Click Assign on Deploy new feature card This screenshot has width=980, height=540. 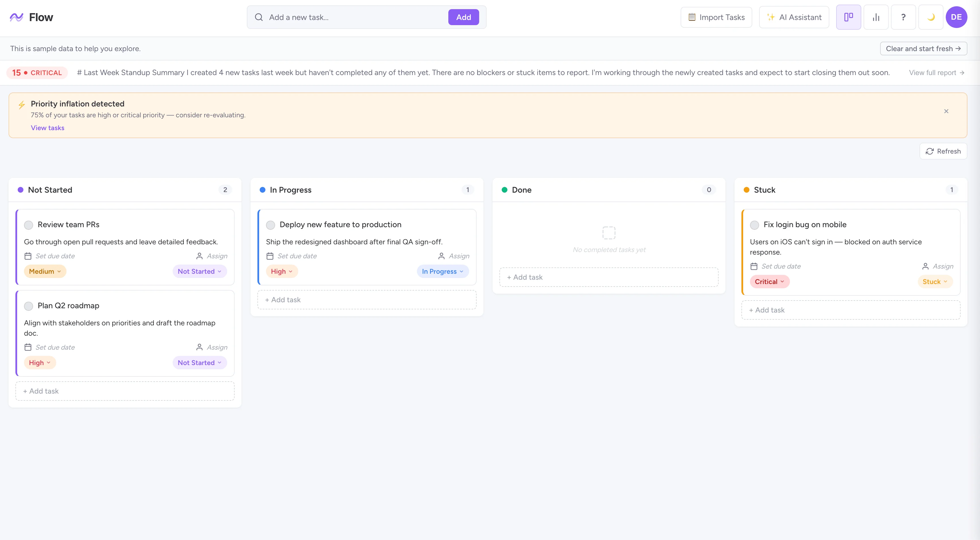pyautogui.click(x=459, y=256)
